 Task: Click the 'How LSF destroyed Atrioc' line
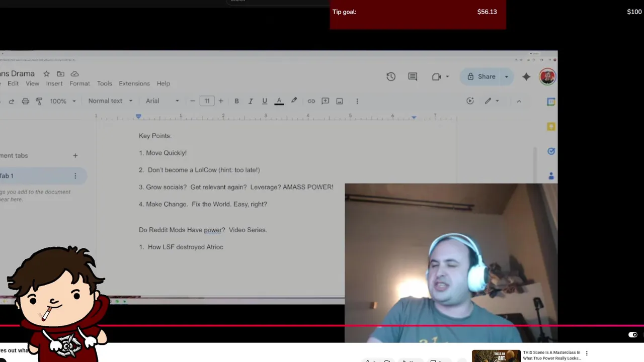(x=181, y=247)
